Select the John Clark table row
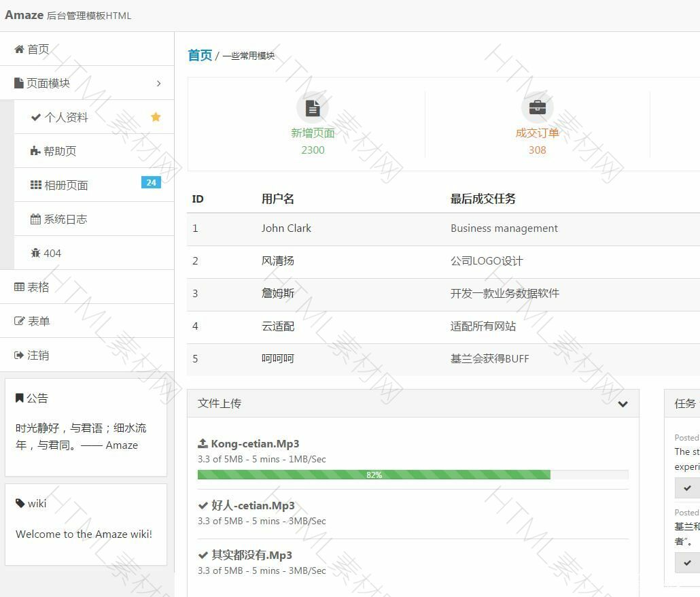Screen dimensions: 700x597 pyautogui.click(x=443, y=228)
